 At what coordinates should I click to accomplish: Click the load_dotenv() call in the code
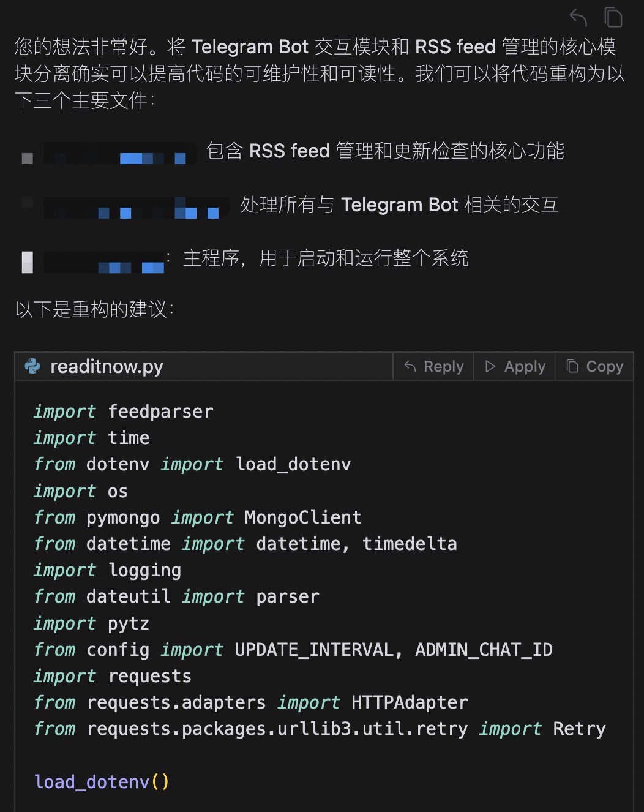(x=102, y=782)
